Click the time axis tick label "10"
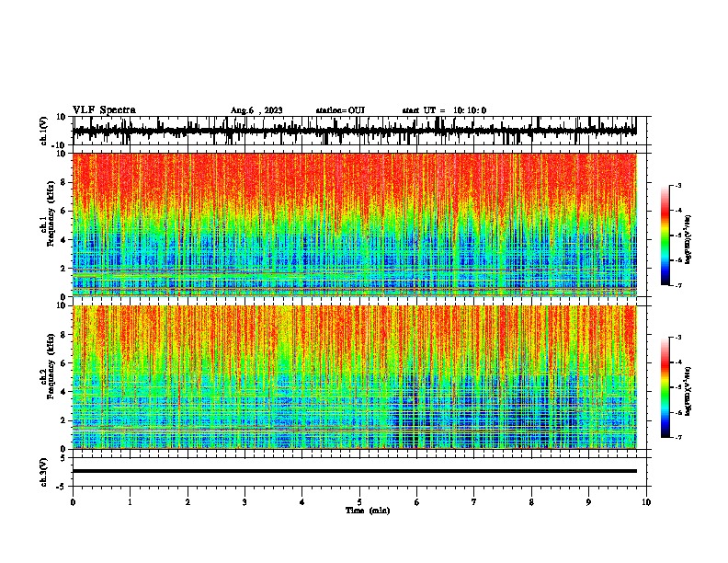The image size is (728, 563). [646, 502]
